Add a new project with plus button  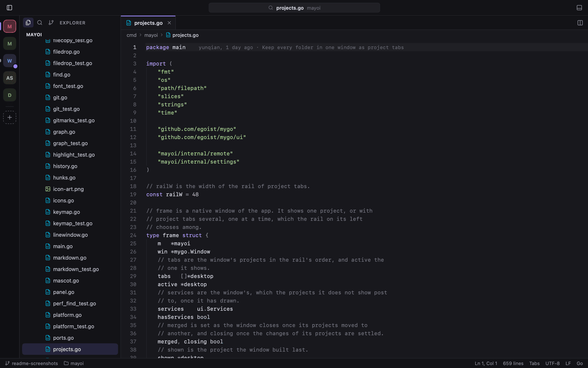[x=10, y=117]
